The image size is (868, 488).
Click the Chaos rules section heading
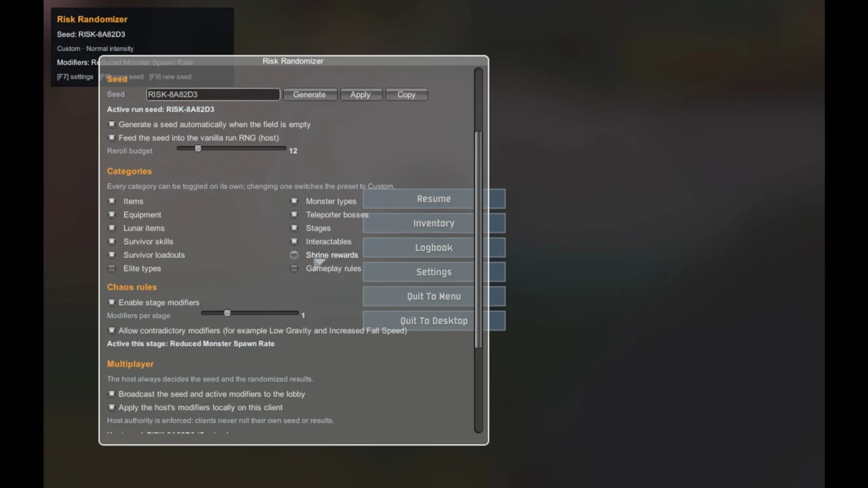coord(132,287)
